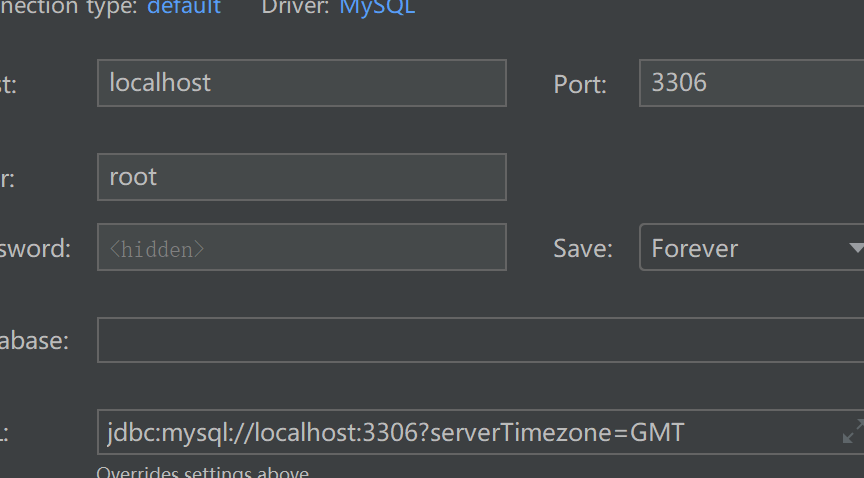The image size is (864, 478).
Task: Focus the User field containing root
Action: 301,177
